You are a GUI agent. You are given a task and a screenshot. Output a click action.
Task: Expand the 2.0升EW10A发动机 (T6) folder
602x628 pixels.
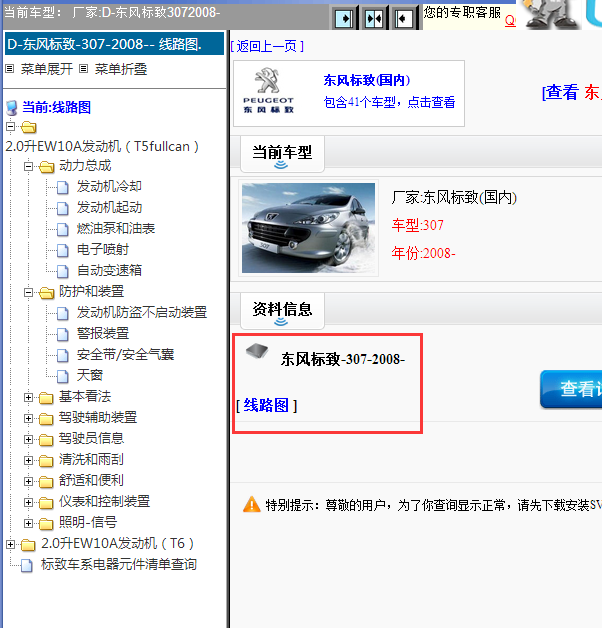10,544
